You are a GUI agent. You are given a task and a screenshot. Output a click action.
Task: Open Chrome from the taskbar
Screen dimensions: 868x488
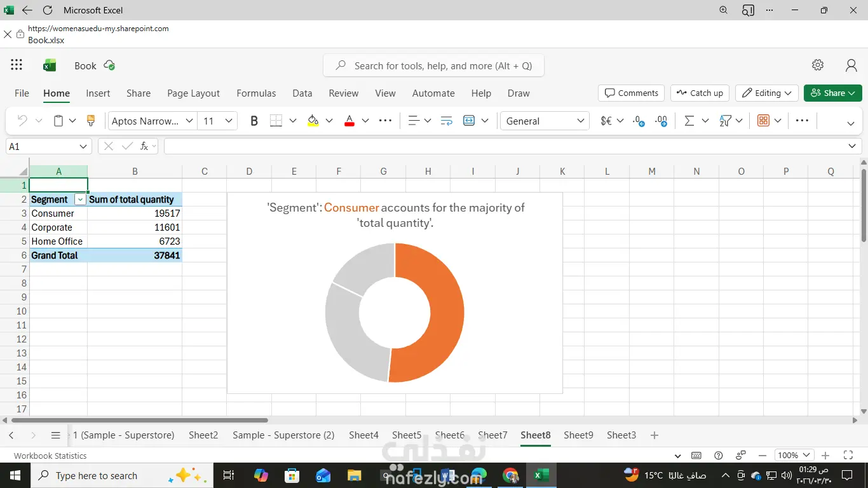(510, 475)
